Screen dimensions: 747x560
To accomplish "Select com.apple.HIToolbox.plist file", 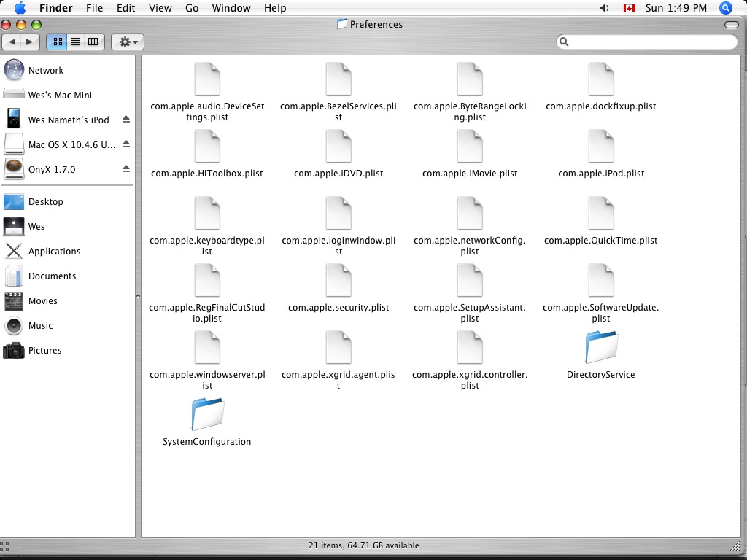I will coord(207,147).
